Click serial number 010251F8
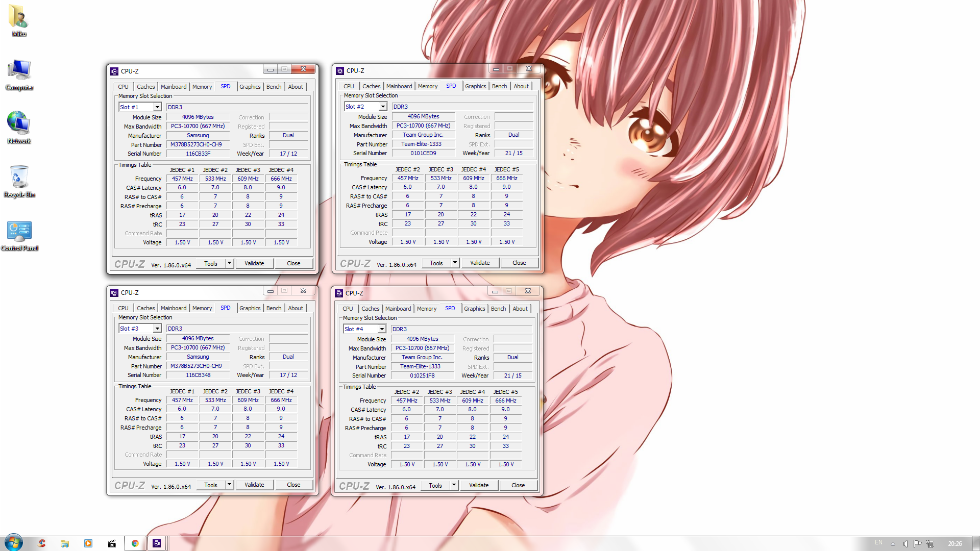The height and width of the screenshot is (551, 980). 422,375
